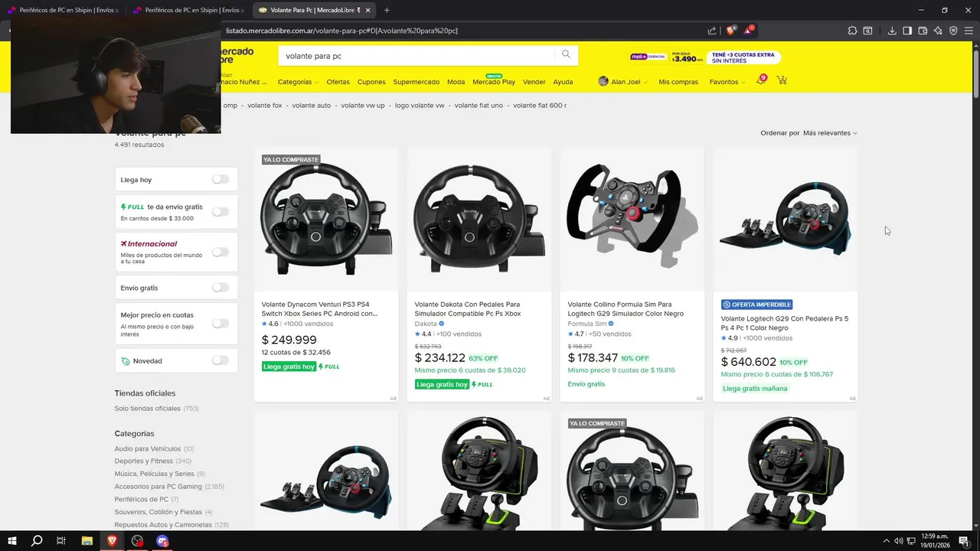
Task: Click the volante fox related search
Action: [265, 106]
